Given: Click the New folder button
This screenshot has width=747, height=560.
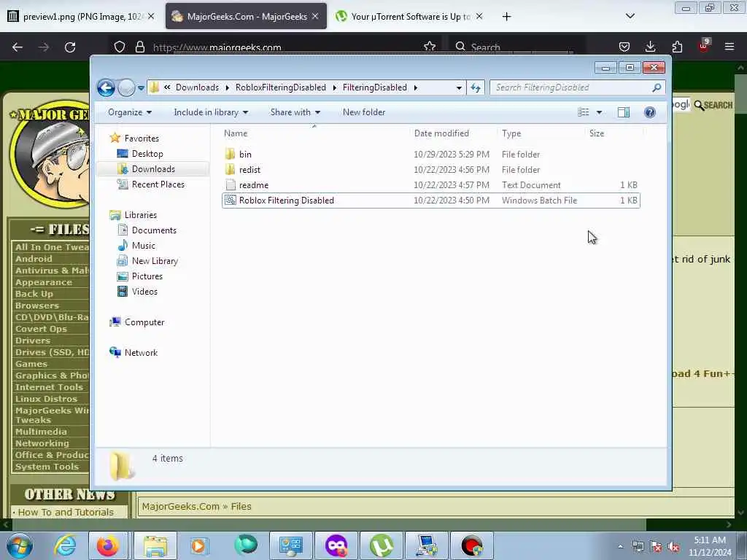Looking at the screenshot, I should click(364, 112).
